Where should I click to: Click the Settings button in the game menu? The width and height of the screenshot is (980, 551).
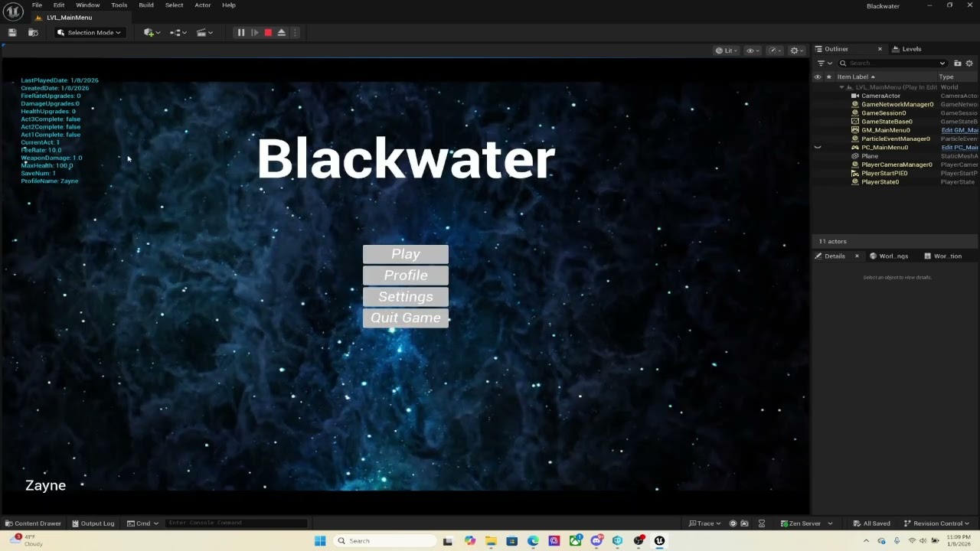tap(406, 297)
